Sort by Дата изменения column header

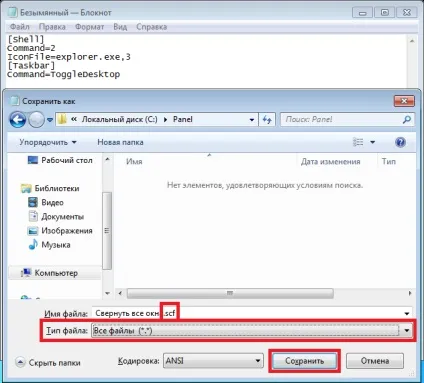point(331,162)
